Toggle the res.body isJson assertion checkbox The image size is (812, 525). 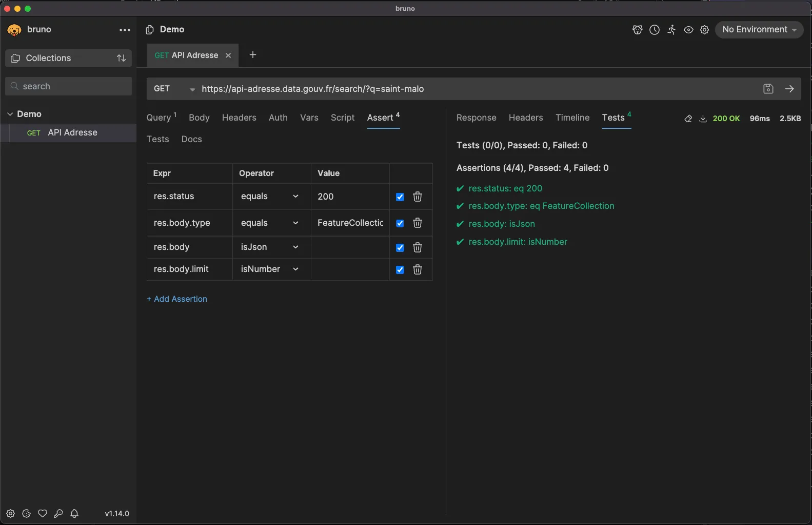pos(400,248)
